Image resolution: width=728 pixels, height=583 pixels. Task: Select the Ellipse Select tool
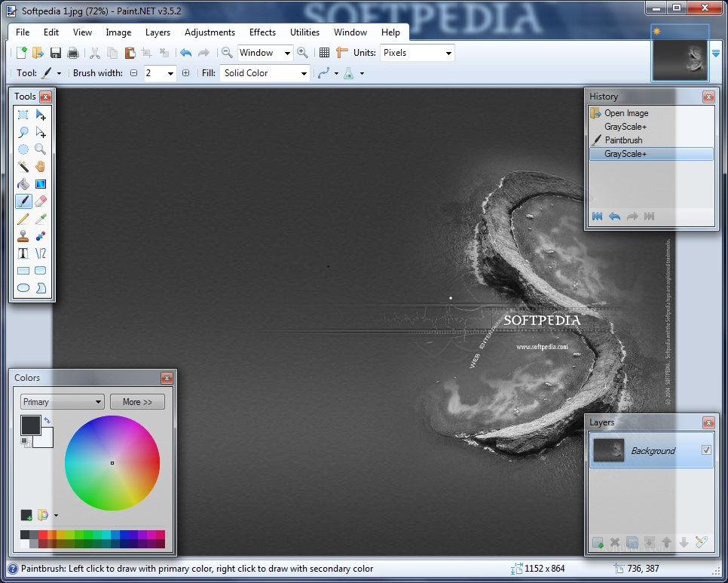point(23,149)
